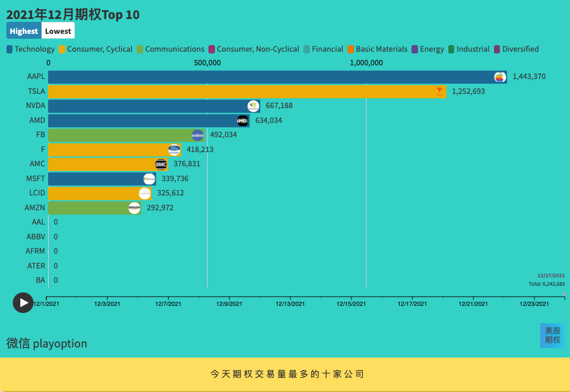Click the value 634,034

[x=268, y=121]
